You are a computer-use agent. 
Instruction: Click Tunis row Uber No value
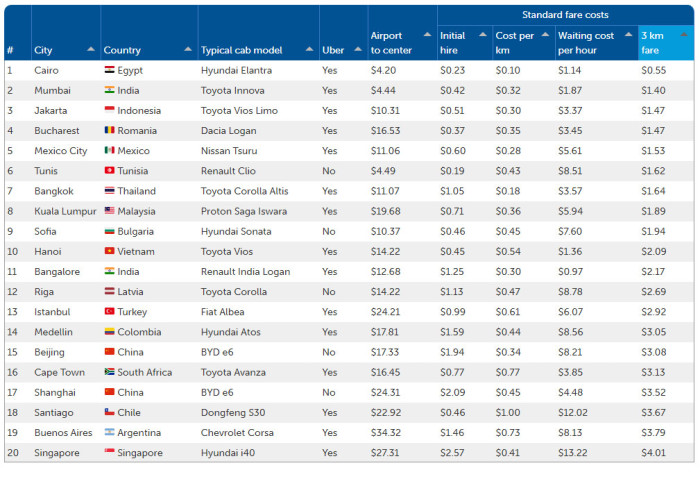tap(329, 171)
